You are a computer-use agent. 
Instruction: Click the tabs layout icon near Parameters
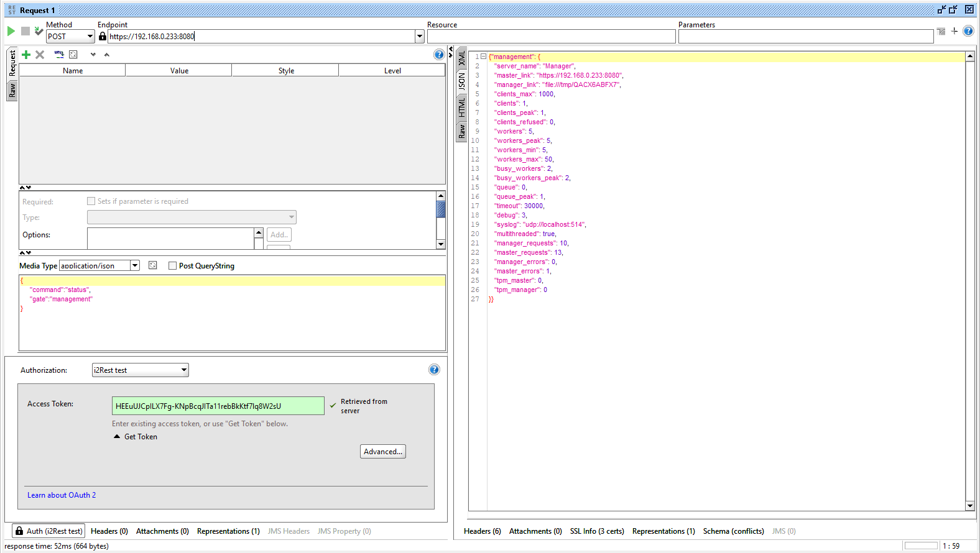click(941, 31)
